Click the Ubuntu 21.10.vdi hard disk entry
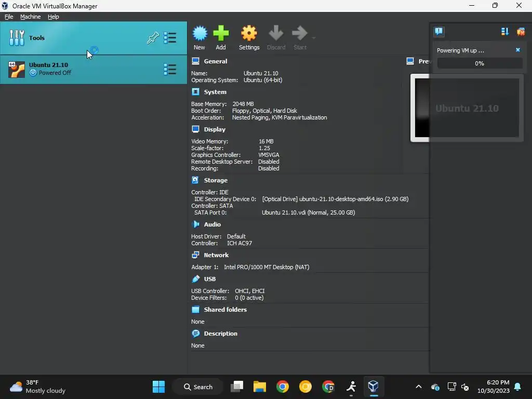 coord(309,212)
